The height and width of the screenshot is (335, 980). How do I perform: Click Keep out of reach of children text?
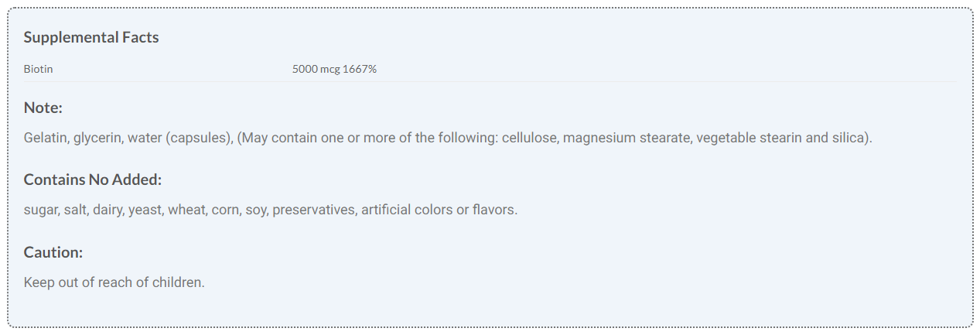[114, 282]
